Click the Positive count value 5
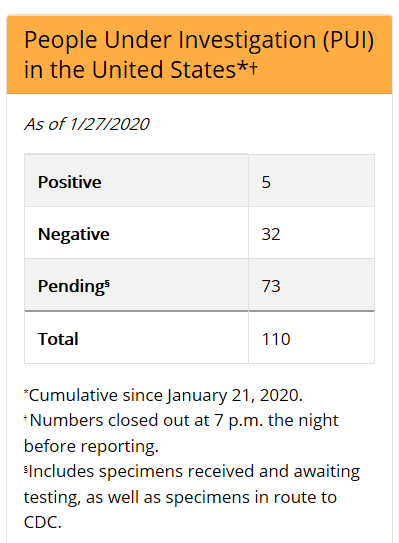 (x=266, y=182)
